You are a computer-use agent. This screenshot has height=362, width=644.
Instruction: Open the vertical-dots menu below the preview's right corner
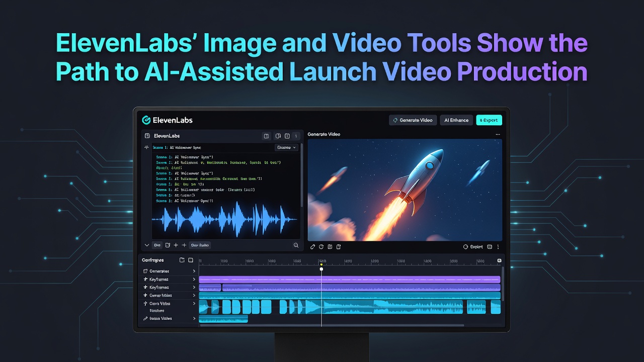tap(498, 247)
